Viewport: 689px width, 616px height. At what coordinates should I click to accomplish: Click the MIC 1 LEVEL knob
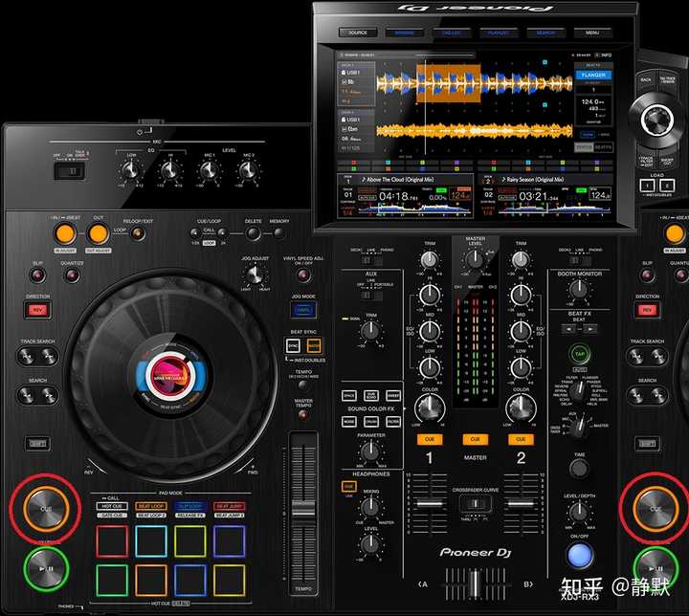[209, 170]
